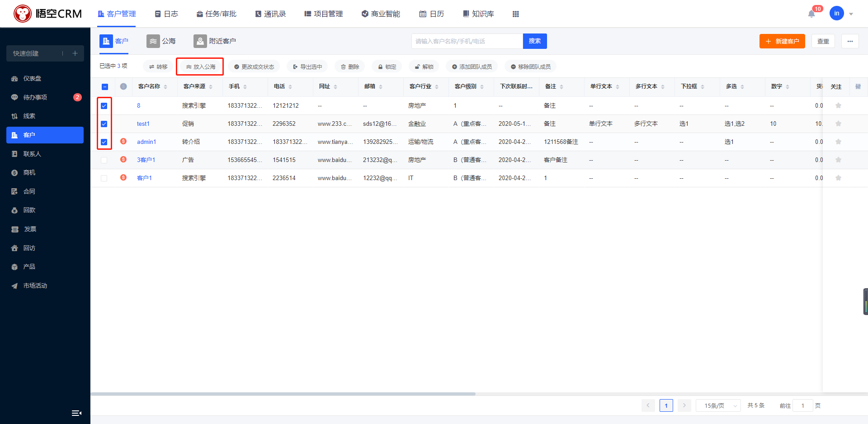Toggle the select-all header checkbox
The image size is (868, 424).
click(x=104, y=86)
